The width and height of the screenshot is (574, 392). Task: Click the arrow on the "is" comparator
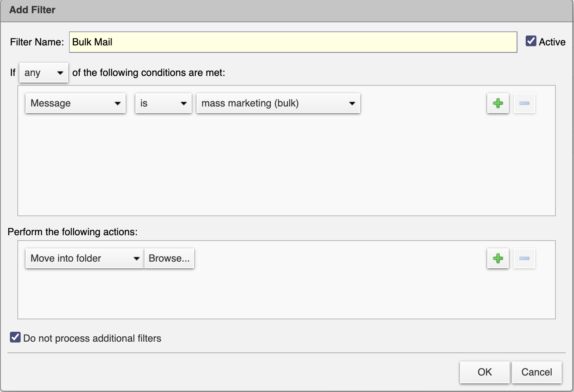[185, 103]
